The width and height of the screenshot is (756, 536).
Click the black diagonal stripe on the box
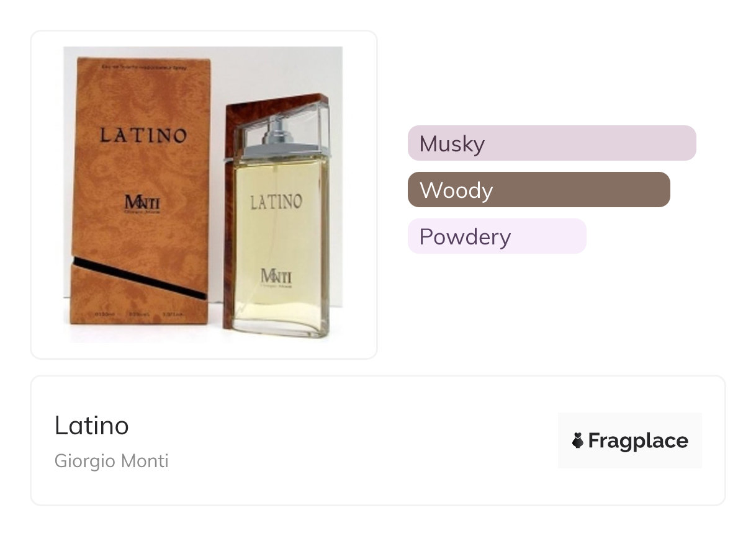click(x=140, y=276)
